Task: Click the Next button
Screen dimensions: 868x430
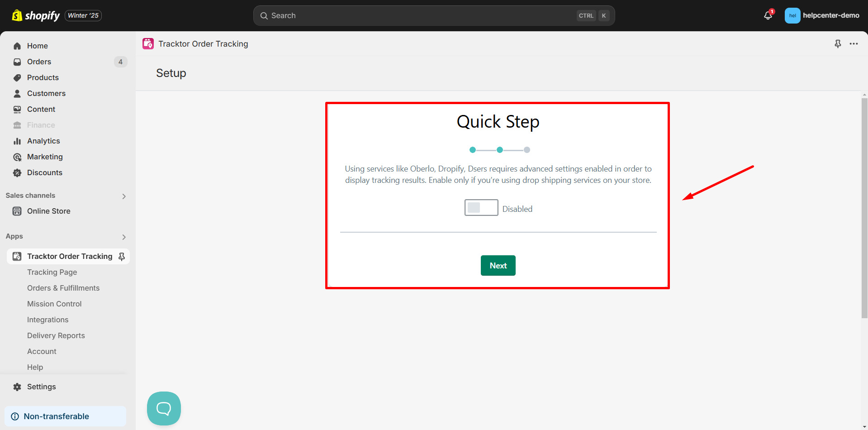Action: pos(498,265)
